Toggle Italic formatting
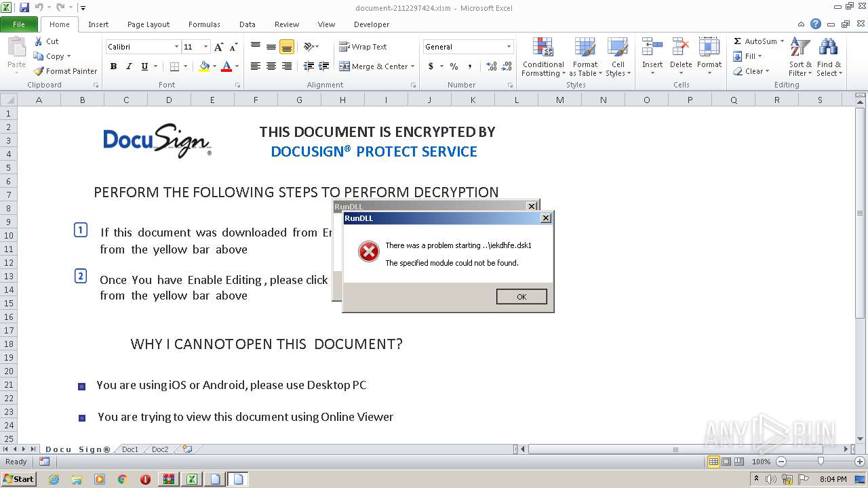 point(129,66)
